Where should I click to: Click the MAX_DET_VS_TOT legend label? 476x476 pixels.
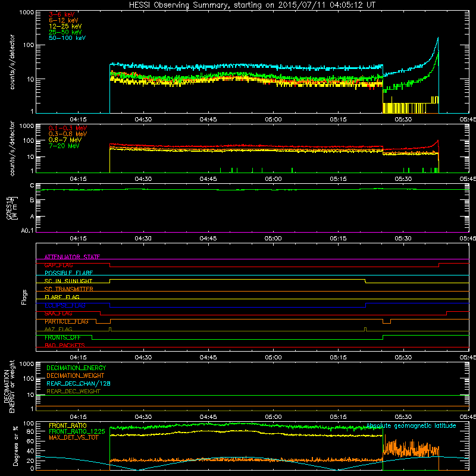click(x=73, y=437)
